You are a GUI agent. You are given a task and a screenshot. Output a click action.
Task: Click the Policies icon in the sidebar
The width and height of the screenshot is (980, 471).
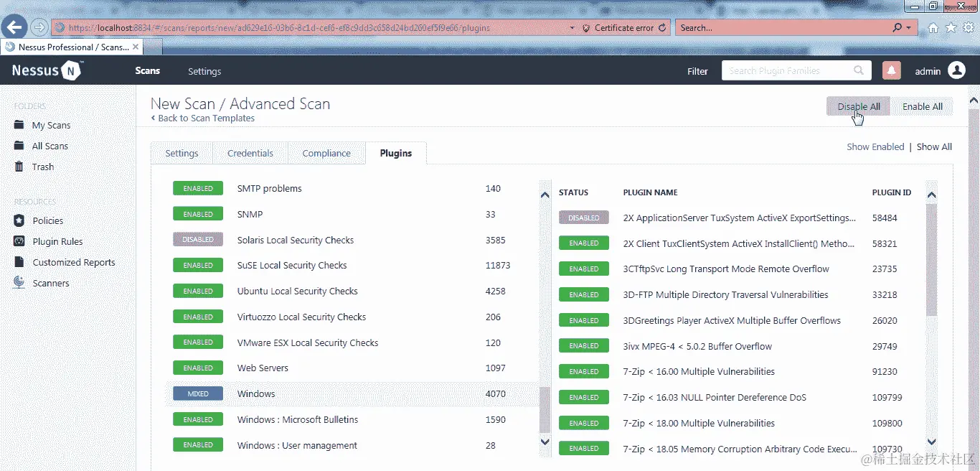19,220
